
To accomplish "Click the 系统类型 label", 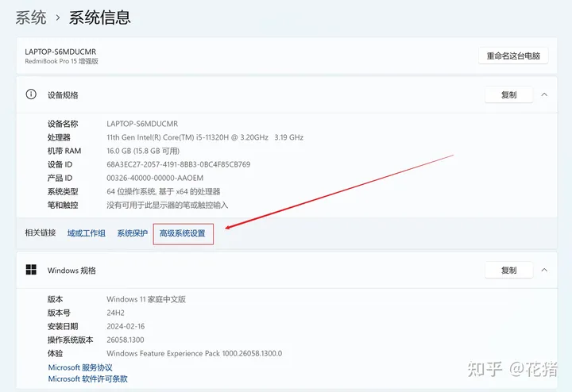I will point(63,191).
